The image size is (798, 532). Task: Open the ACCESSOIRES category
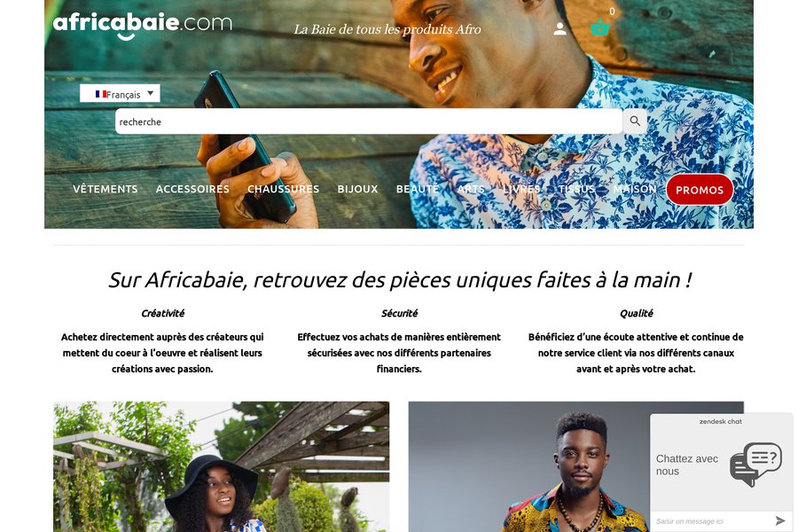192,189
